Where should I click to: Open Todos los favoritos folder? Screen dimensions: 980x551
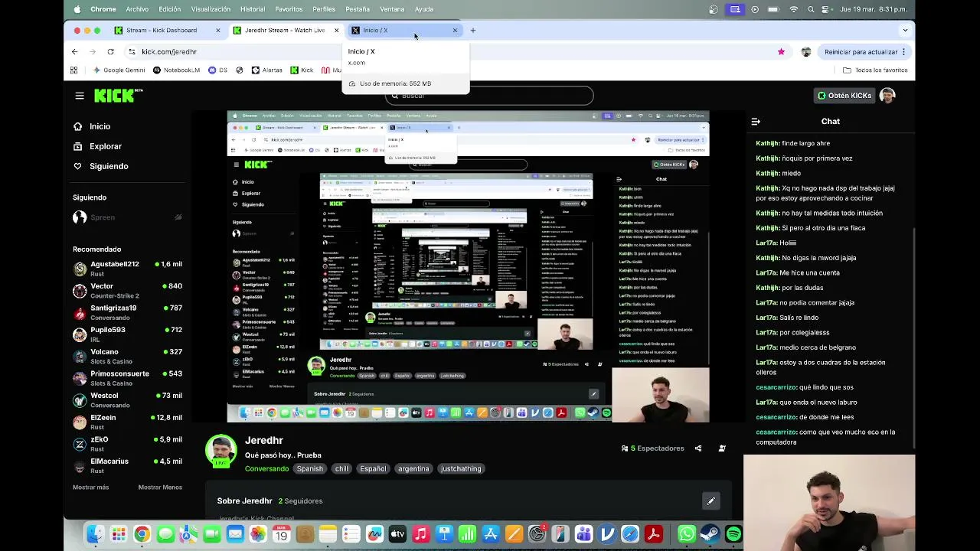tap(875, 70)
